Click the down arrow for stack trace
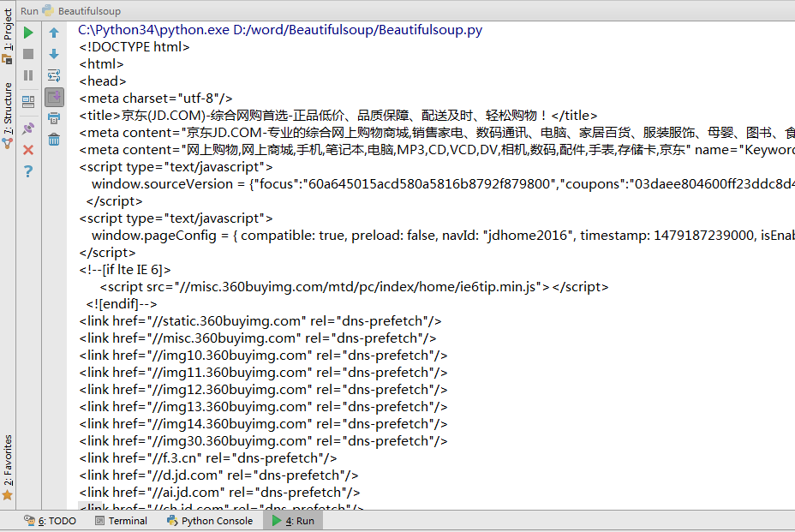 pyautogui.click(x=54, y=54)
